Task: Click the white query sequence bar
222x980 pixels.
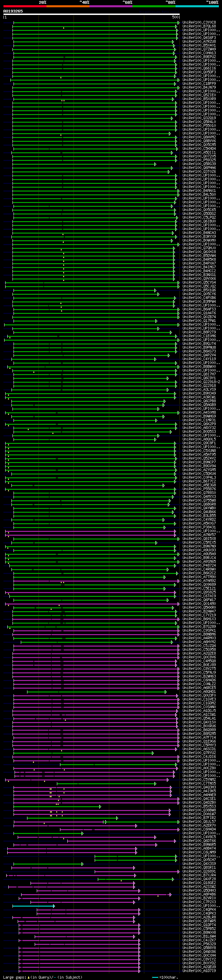Action: pyautogui.click(x=92, y=14)
